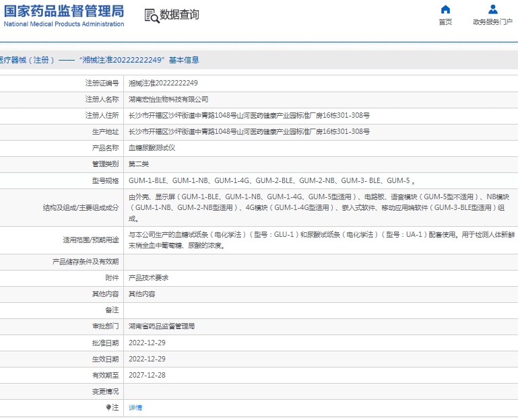Click the 生效日期 value 2022-12-29
The height and width of the screenshot is (420, 518).
147,359
